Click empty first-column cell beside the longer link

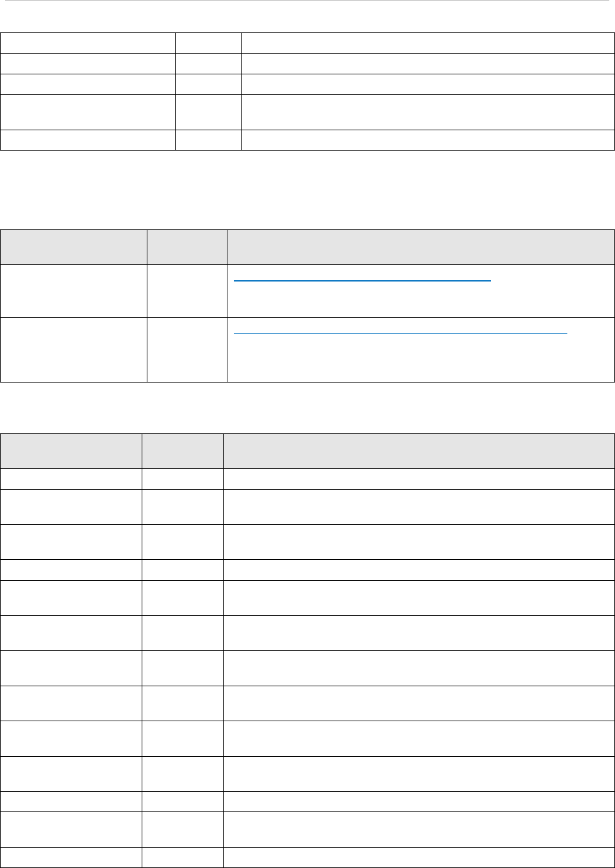click(74, 349)
